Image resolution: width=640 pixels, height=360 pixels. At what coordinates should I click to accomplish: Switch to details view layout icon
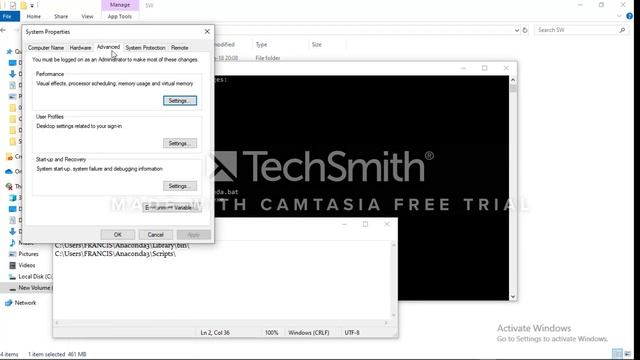617,353
